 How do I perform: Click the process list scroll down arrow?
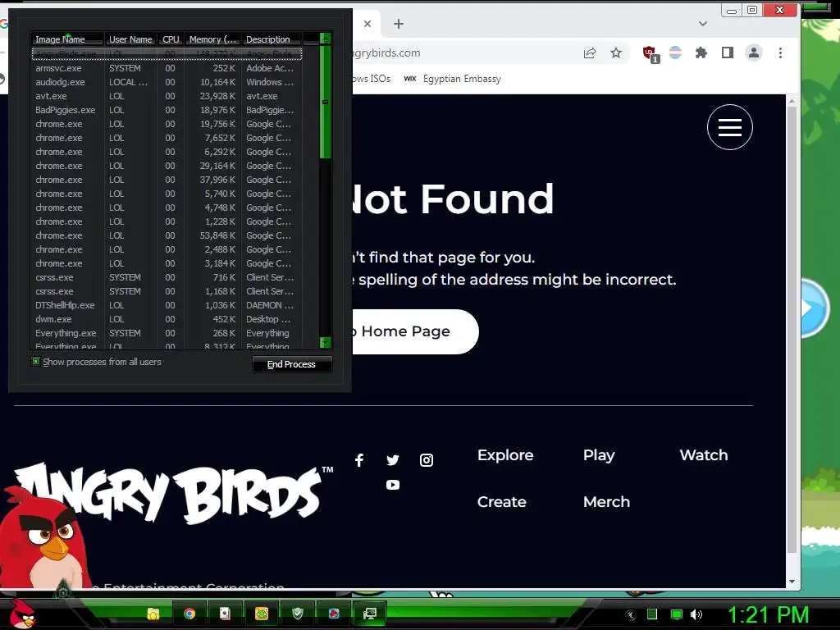(325, 342)
